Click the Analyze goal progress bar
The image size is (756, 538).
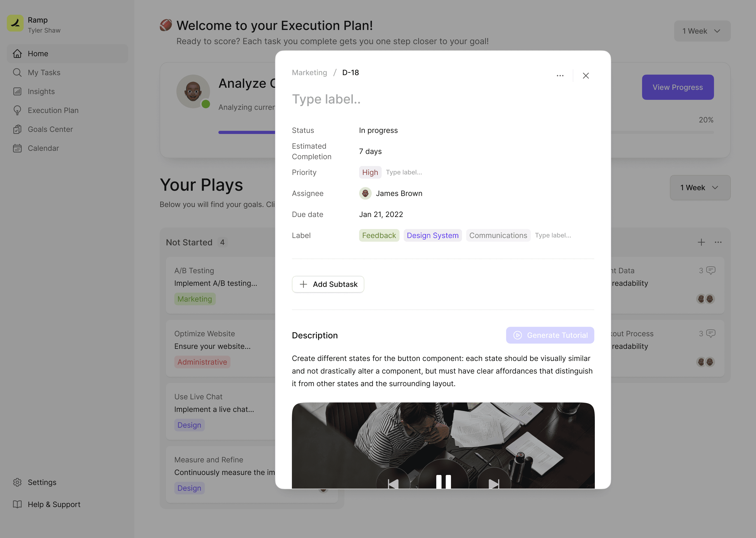246,132
